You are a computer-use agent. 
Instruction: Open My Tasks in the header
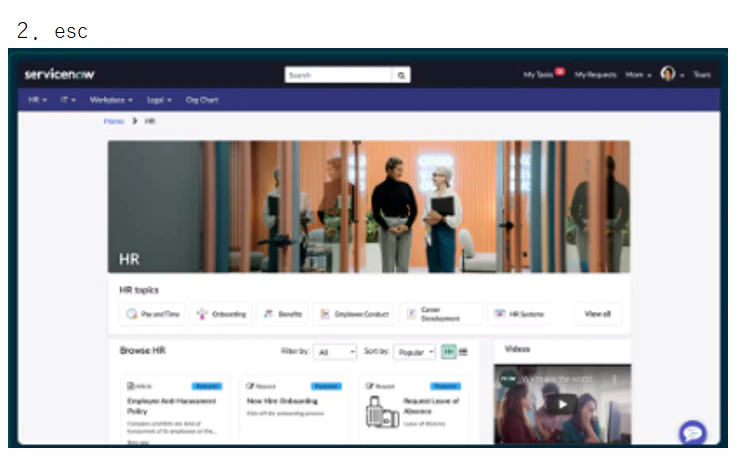point(538,74)
